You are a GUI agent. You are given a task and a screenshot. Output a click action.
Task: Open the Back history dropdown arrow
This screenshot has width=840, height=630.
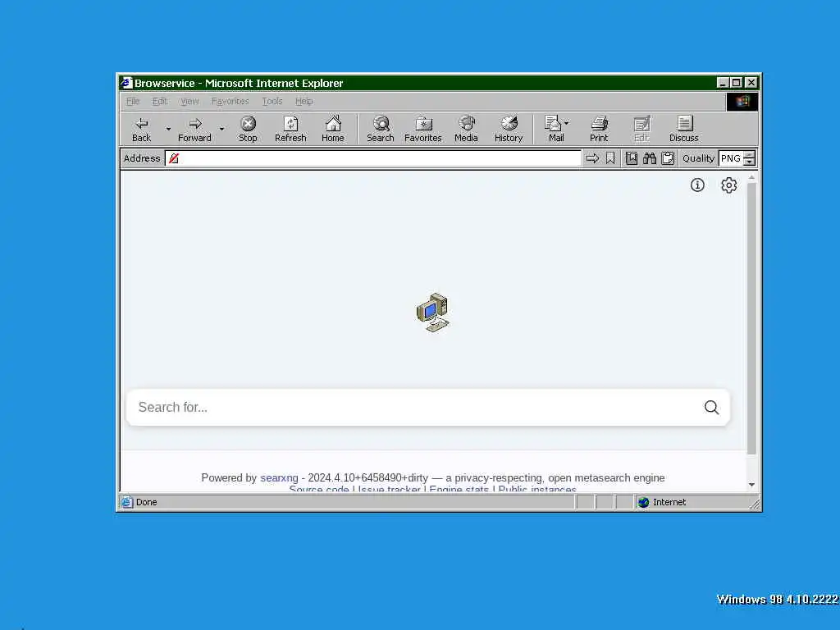[x=168, y=129]
